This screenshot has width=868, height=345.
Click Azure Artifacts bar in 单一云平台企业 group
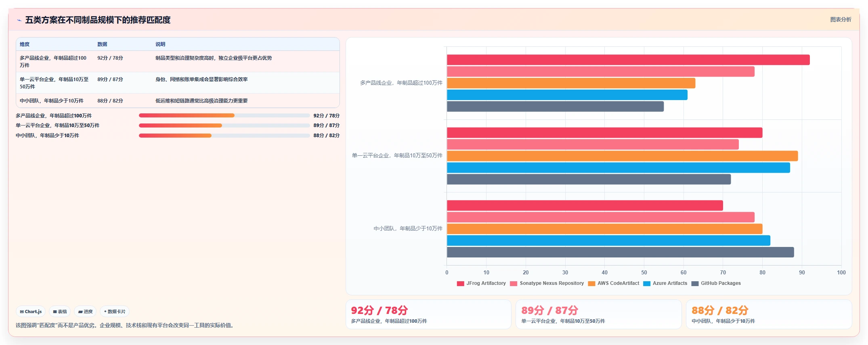pyautogui.click(x=619, y=168)
